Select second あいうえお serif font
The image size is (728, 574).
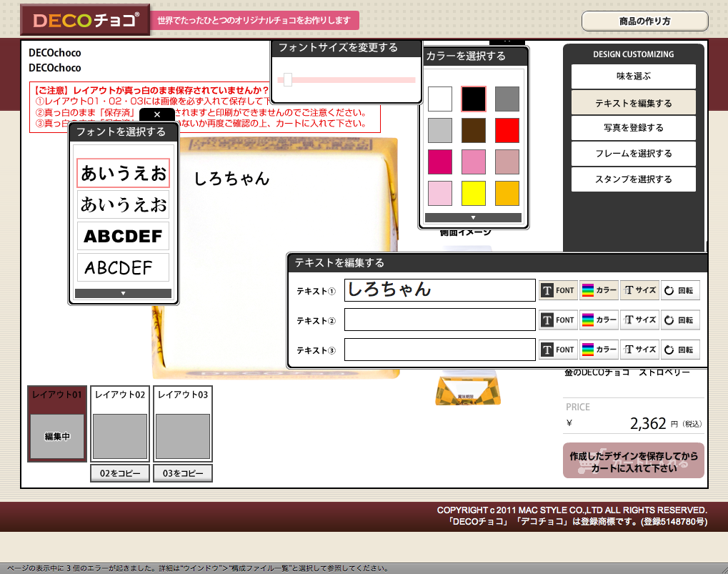(x=123, y=204)
